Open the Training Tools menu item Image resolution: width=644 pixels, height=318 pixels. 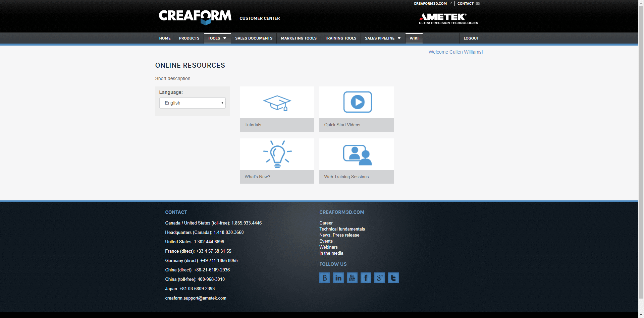pyautogui.click(x=340, y=38)
